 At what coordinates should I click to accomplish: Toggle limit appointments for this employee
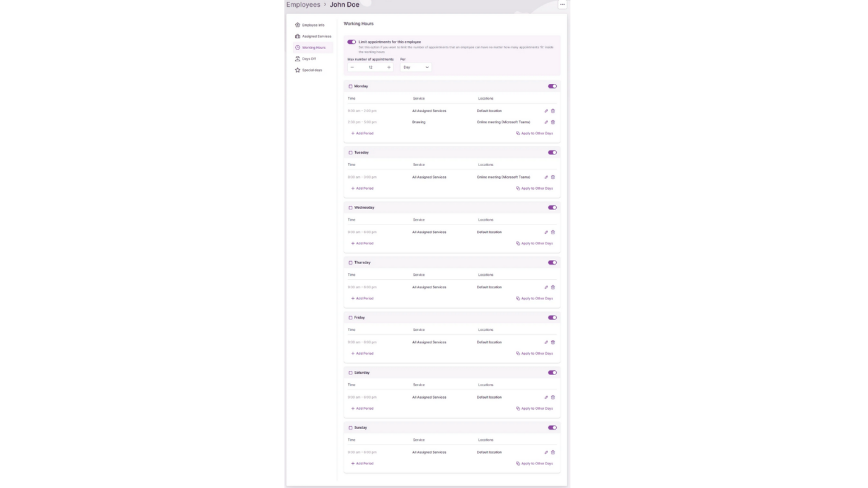(x=352, y=42)
